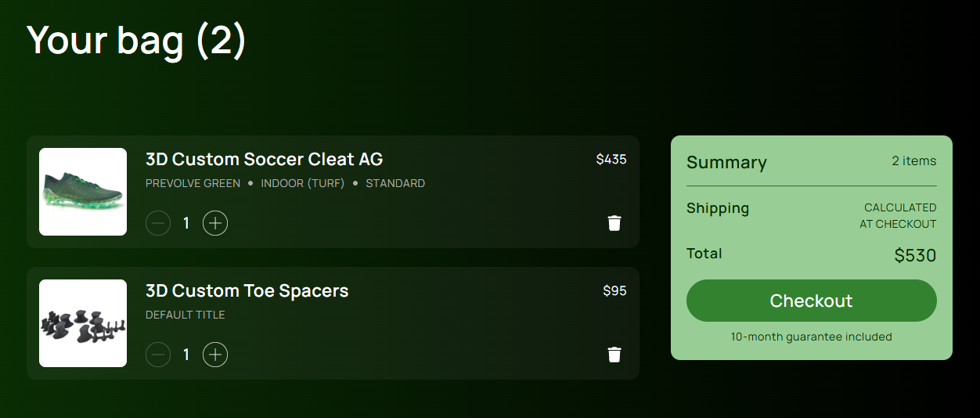Select the Toe Spacers quantity number
The height and width of the screenshot is (418, 980).
[186, 355]
